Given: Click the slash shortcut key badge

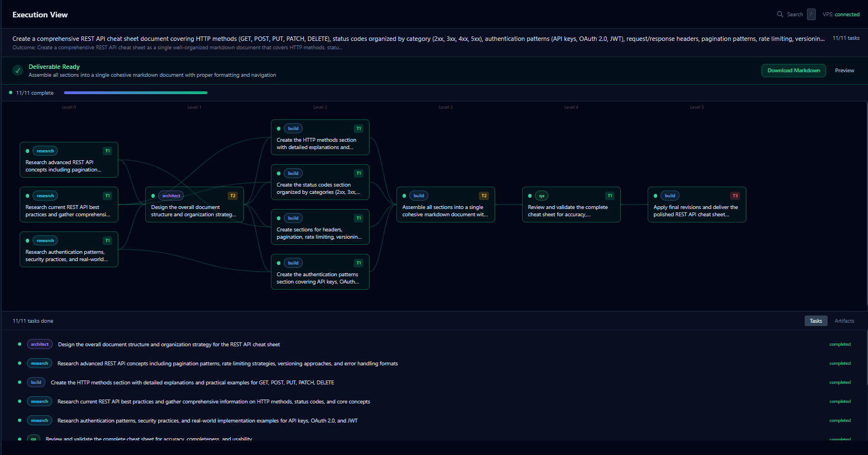Looking at the screenshot, I should coord(811,15).
